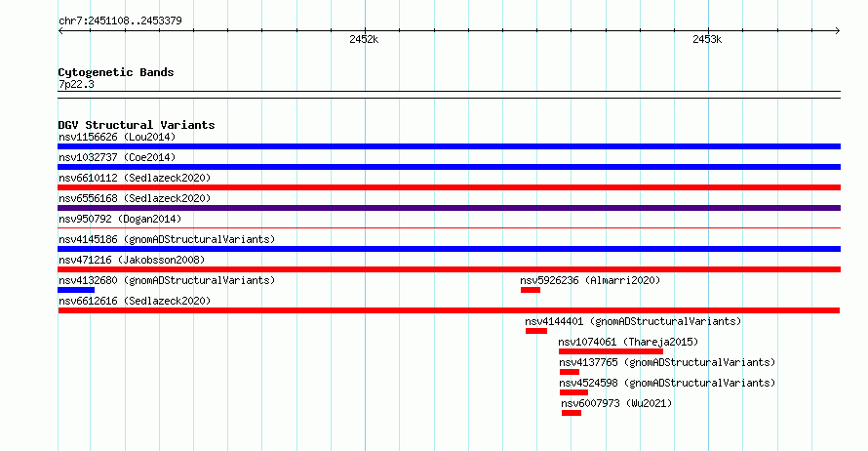This screenshot has height=451, width=868.
Task: Select the nsv1074061 (Thareja2015) red bar
Action: [x=612, y=351]
